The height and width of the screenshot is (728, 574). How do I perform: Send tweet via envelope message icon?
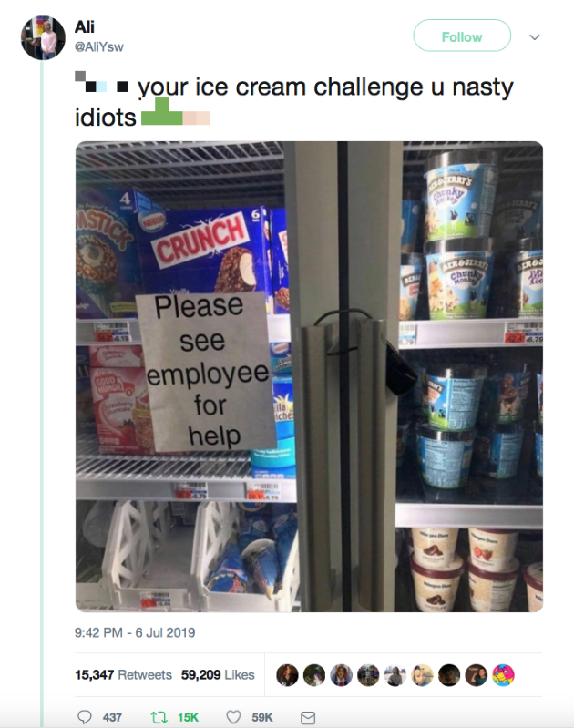tap(308, 718)
